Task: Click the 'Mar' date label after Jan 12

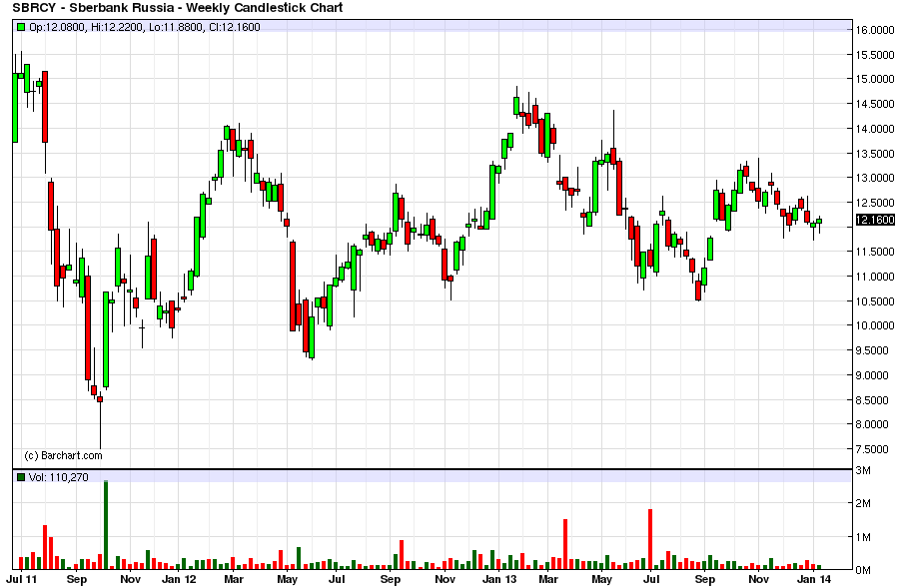Action: coord(234,579)
